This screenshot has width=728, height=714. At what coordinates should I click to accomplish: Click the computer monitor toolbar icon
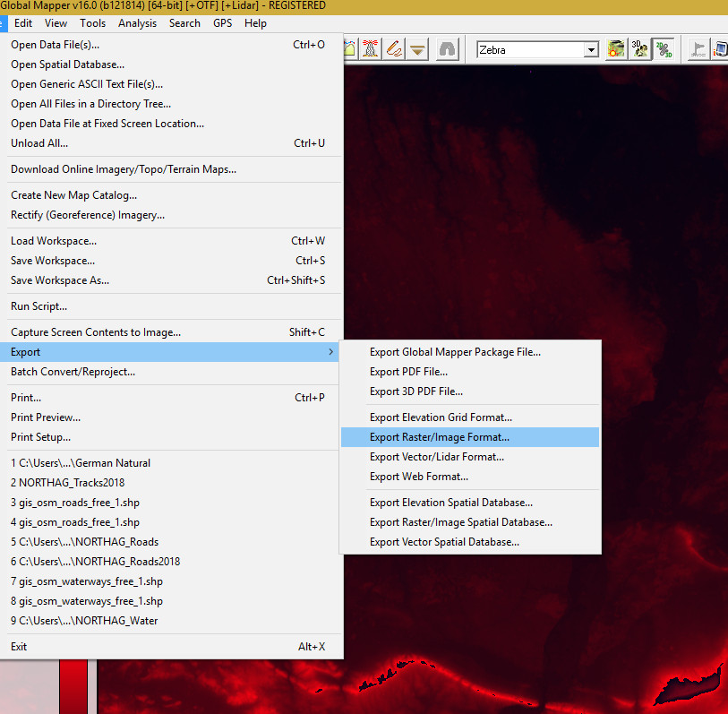click(720, 48)
